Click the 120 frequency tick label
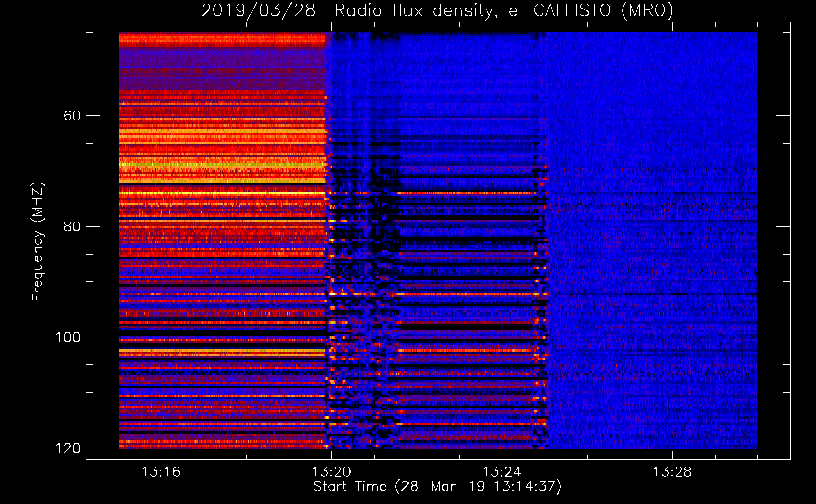Screen dimensions: 816x504 [x=68, y=448]
